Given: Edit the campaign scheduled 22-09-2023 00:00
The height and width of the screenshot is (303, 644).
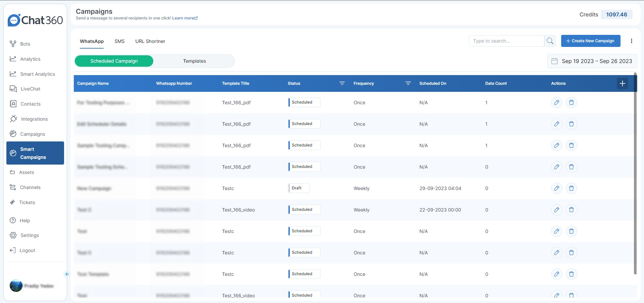Looking at the screenshot, I should pyautogui.click(x=557, y=210).
